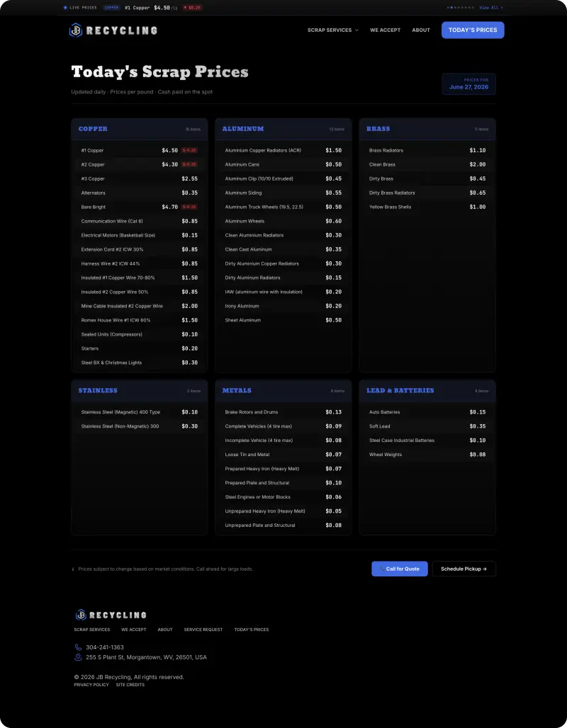
Task: Click the info icon beside price disclaimer
Action: tap(73, 569)
